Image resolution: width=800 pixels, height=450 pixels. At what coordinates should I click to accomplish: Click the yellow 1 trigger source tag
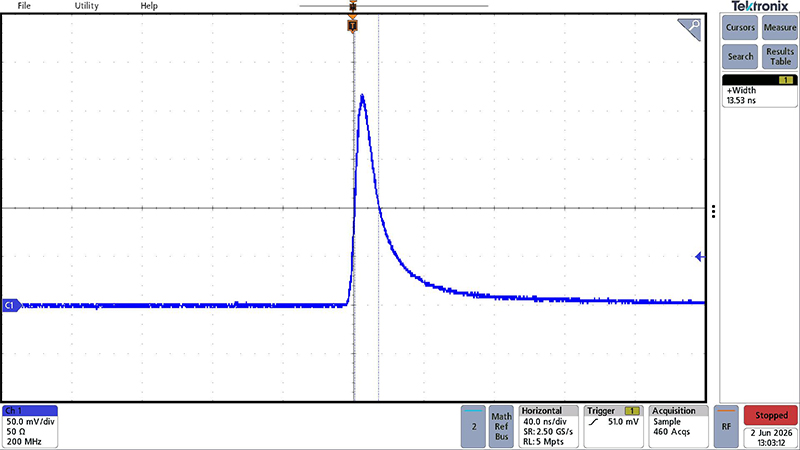click(x=632, y=411)
